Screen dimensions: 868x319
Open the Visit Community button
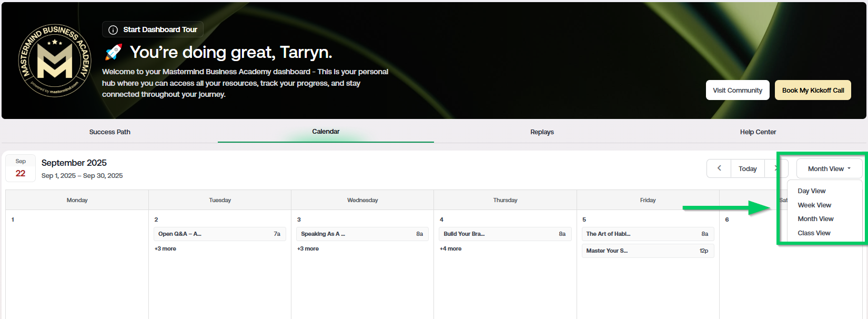coord(738,90)
